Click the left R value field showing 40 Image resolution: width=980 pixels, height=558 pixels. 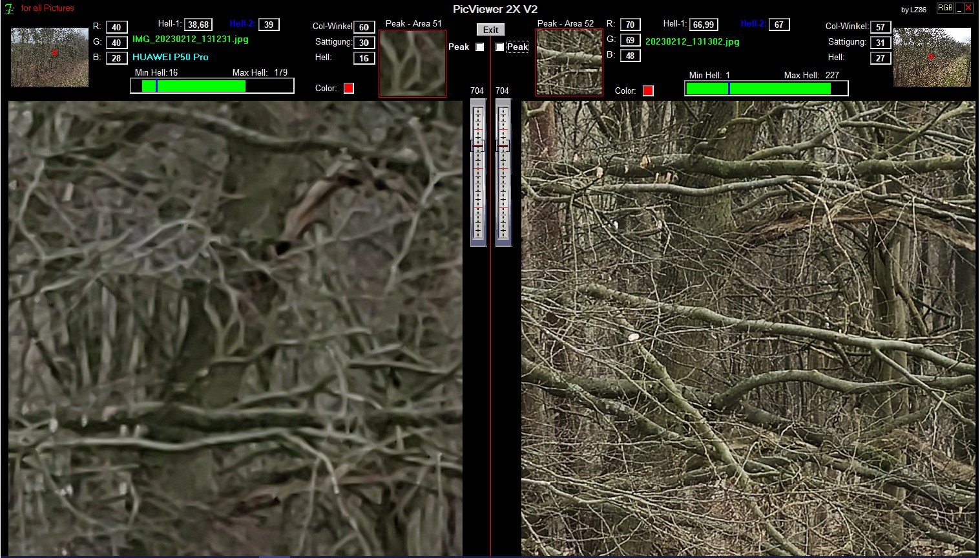116,27
